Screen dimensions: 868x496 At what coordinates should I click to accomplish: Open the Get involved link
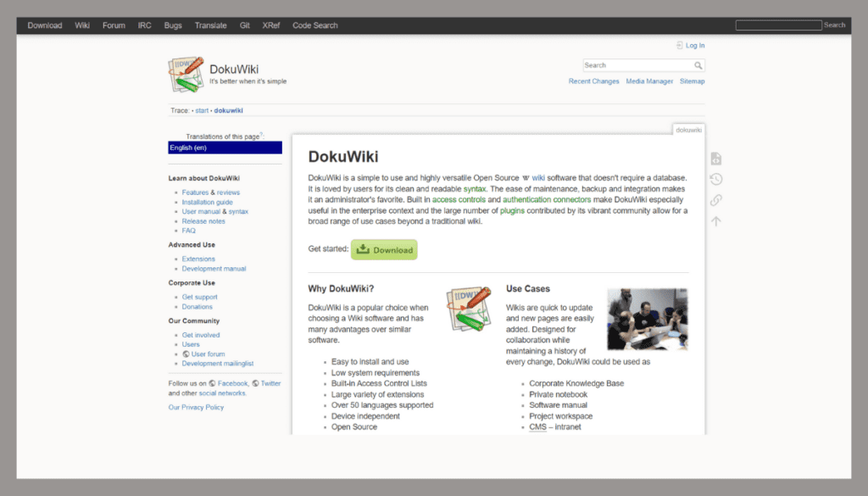[200, 336]
